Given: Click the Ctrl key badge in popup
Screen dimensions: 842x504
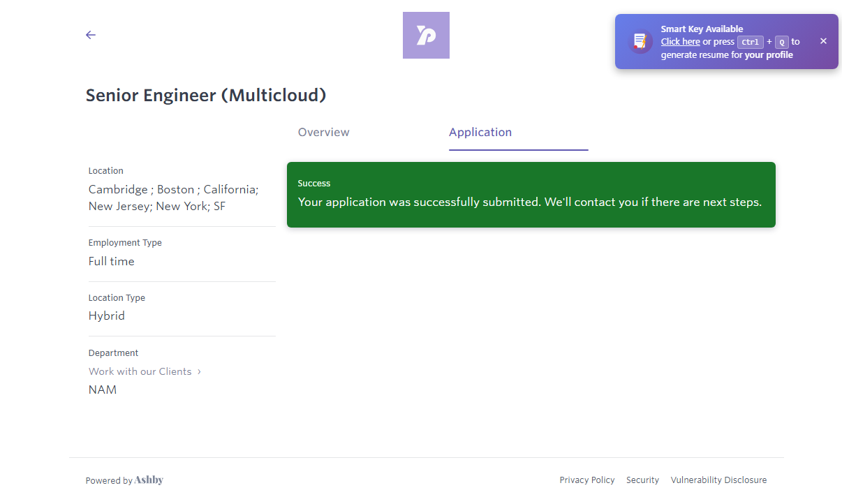Looking at the screenshot, I should 751,42.
